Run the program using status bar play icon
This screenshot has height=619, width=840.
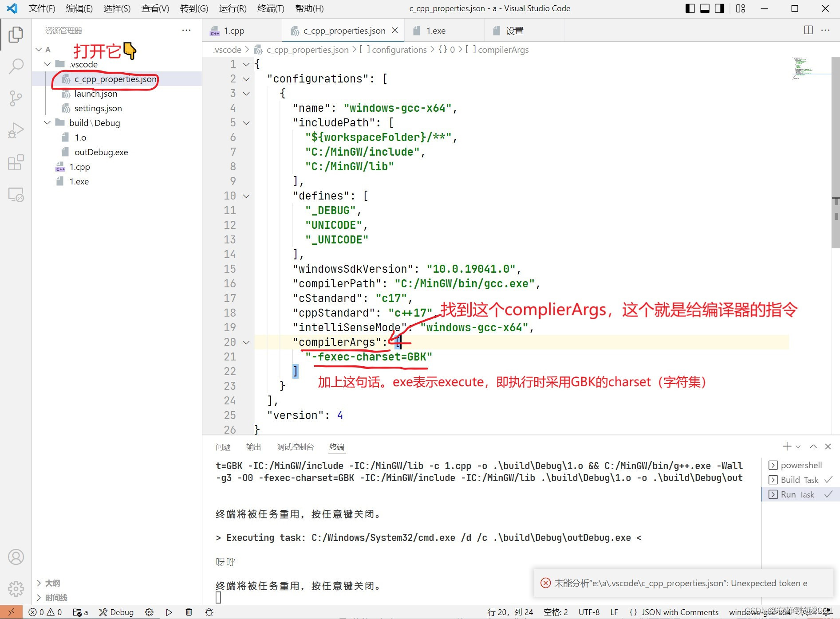pyautogui.click(x=169, y=612)
